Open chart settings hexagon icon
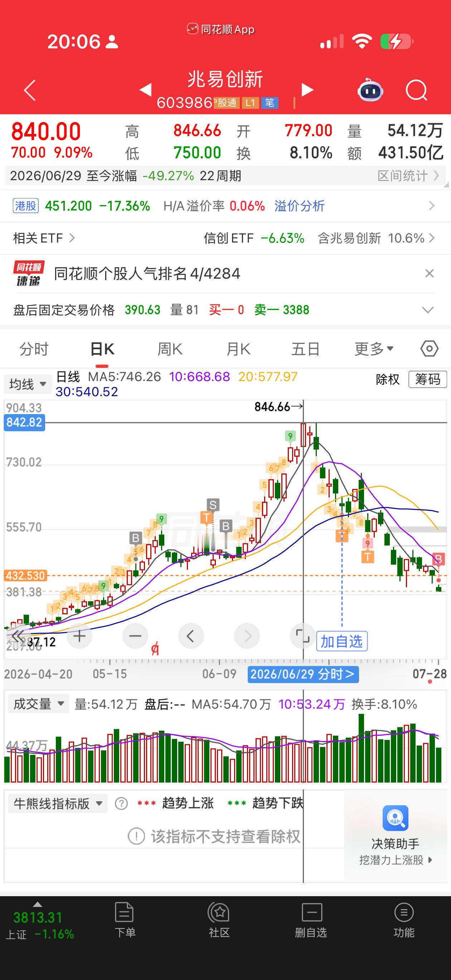 point(429,349)
